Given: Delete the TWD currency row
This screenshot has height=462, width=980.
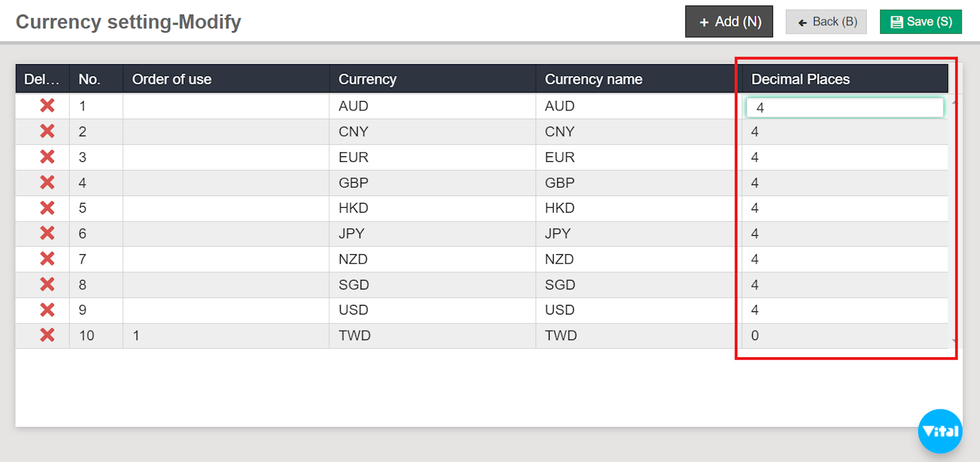Looking at the screenshot, I should pyautogui.click(x=47, y=335).
